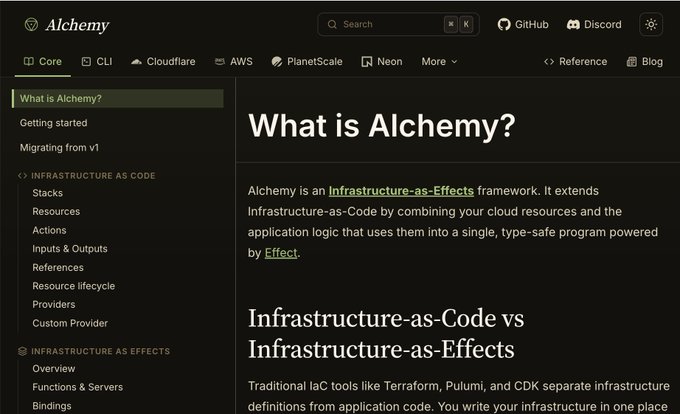
Task: Click the What is Alchemy? page heading
Action: pyautogui.click(x=382, y=126)
